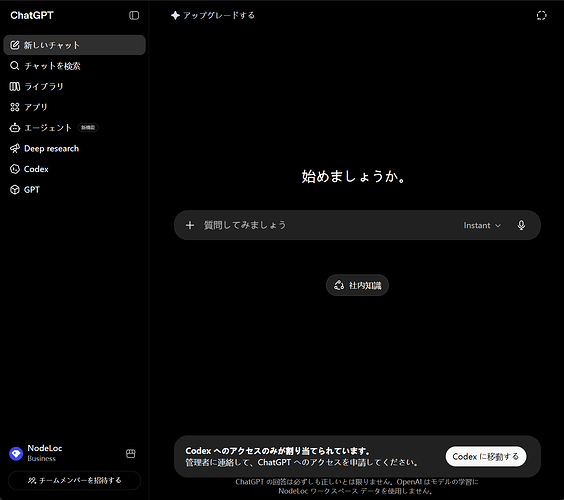Open チャットを検索 search
Screen dimensions: 564x500
pos(74,66)
